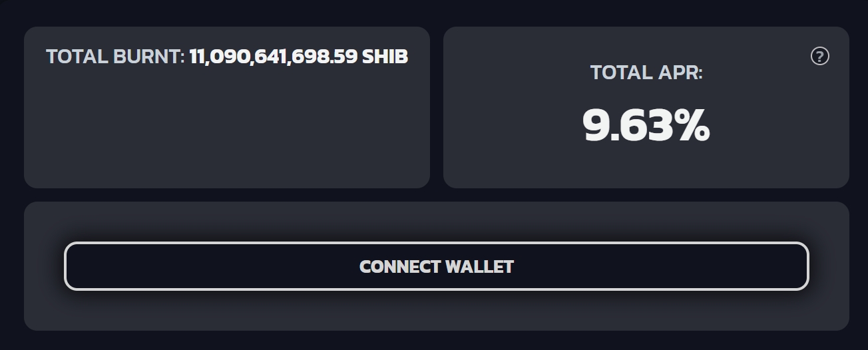Viewport: 868px width, 350px height.
Task: Click the word WALLET on the button
Action: point(479,267)
